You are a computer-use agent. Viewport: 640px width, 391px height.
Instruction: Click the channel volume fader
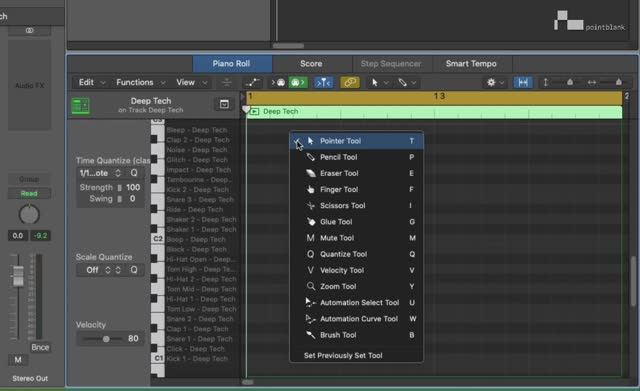point(18,276)
